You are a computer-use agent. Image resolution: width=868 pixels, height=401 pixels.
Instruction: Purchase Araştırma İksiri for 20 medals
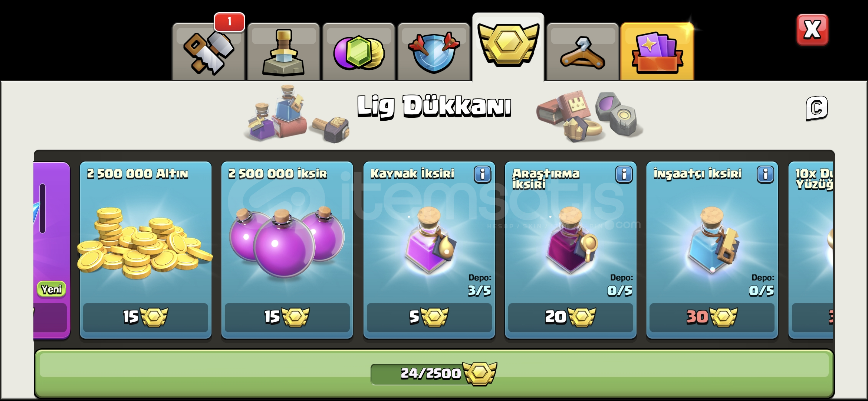click(571, 317)
